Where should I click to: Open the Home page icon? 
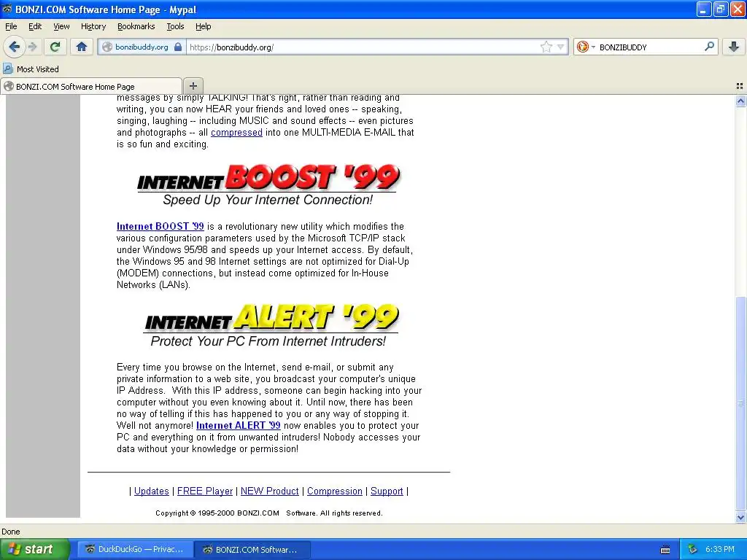click(x=82, y=47)
